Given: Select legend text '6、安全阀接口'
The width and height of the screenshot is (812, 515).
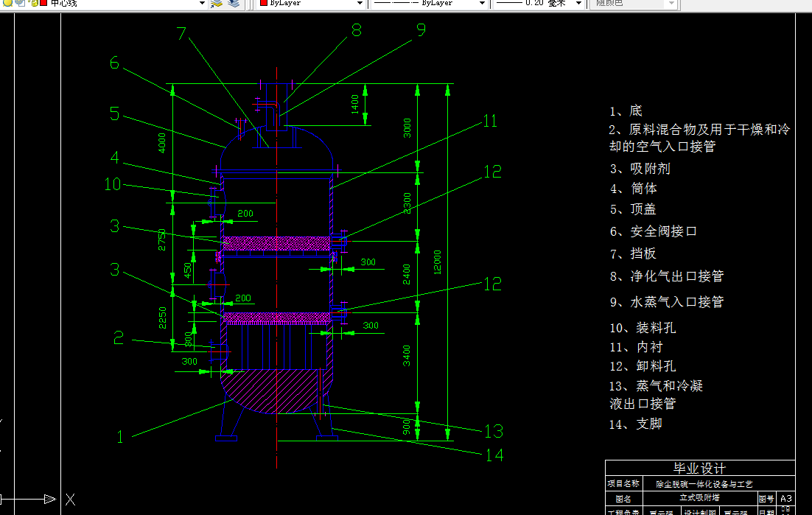Looking at the screenshot, I should tap(654, 231).
